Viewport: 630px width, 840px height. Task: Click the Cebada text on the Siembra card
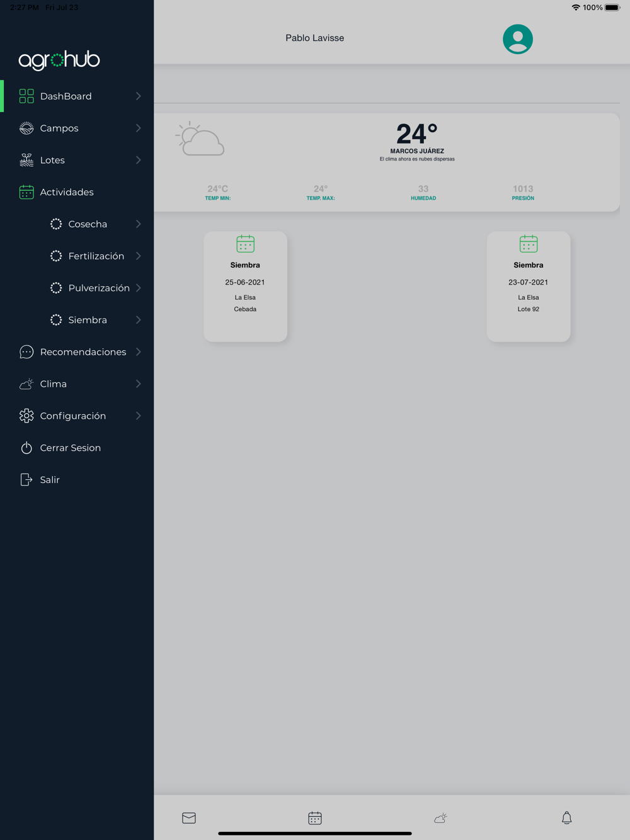(x=245, y=309)
